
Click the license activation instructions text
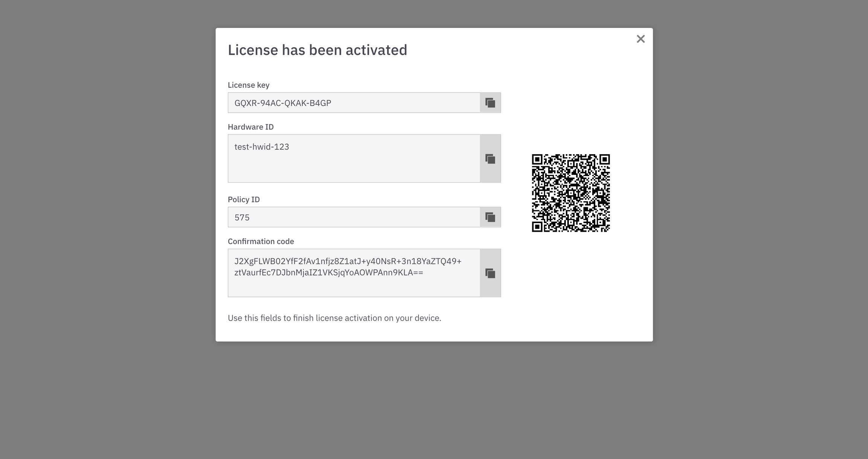click(x=334, y=318)
